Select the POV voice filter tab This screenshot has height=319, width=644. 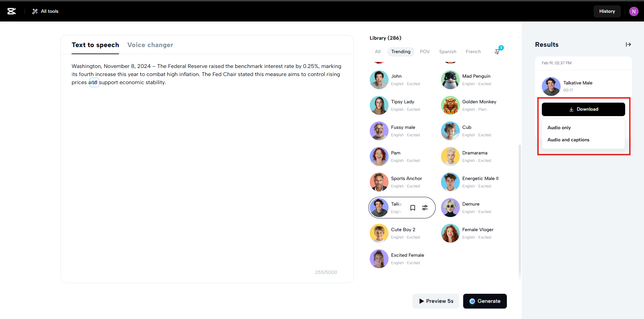pyautogui.click(x=425, y=51)
